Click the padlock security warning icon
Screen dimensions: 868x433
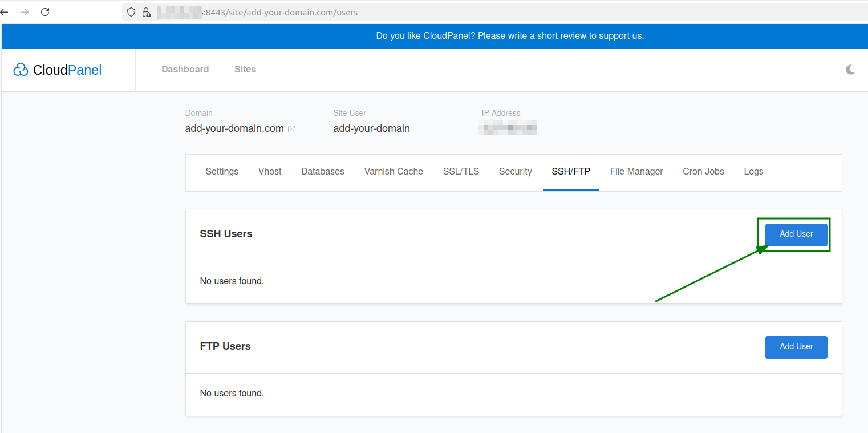point(147,12)
